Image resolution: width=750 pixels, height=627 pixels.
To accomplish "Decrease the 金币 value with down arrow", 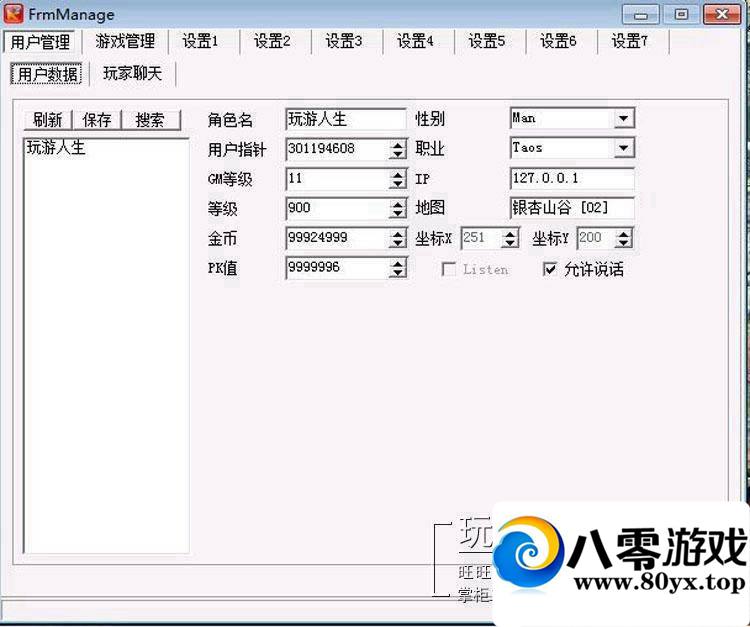I will [x=398, y=244].
